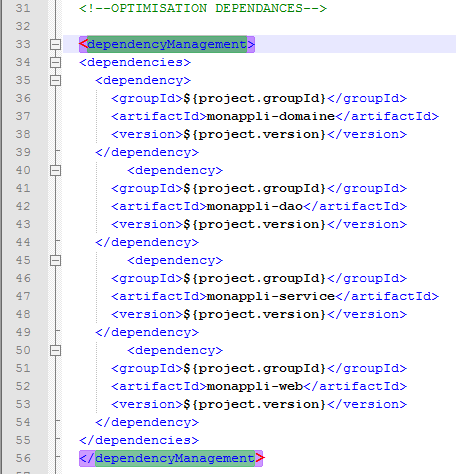The image size is (456, 474).
Task: Click line number 52 in the margin
Action: tap(23, 386)
